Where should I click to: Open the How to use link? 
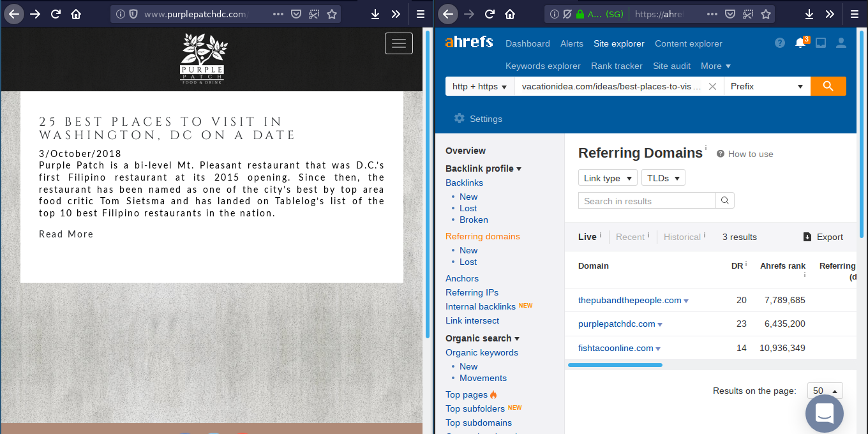pyautogui.click(x=745, y=154)
